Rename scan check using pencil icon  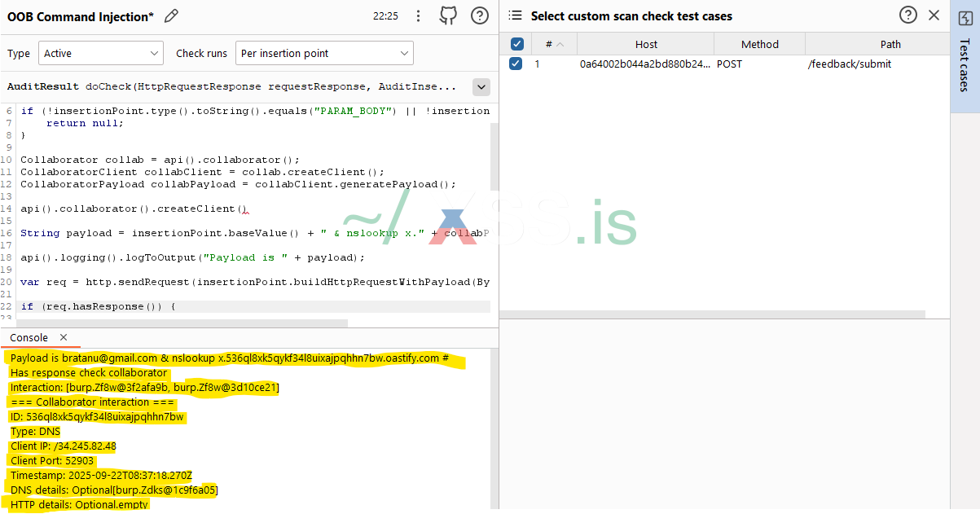tap(171, 15)
